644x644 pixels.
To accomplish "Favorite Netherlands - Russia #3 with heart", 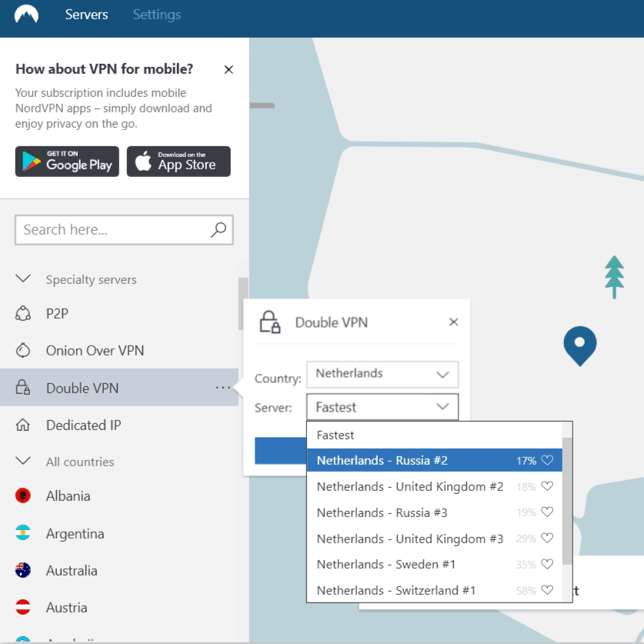I will (x=547, y=512).
